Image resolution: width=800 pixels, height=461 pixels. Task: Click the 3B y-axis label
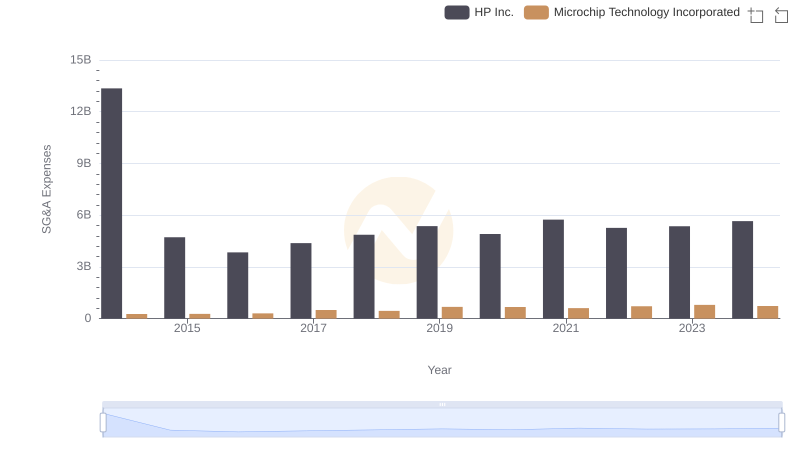point(84,266)
